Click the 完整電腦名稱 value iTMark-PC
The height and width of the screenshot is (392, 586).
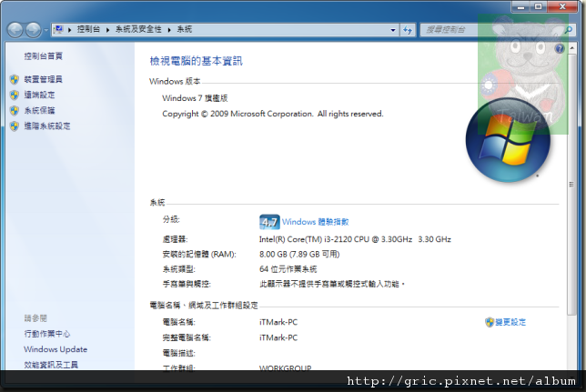pos(278,337)
